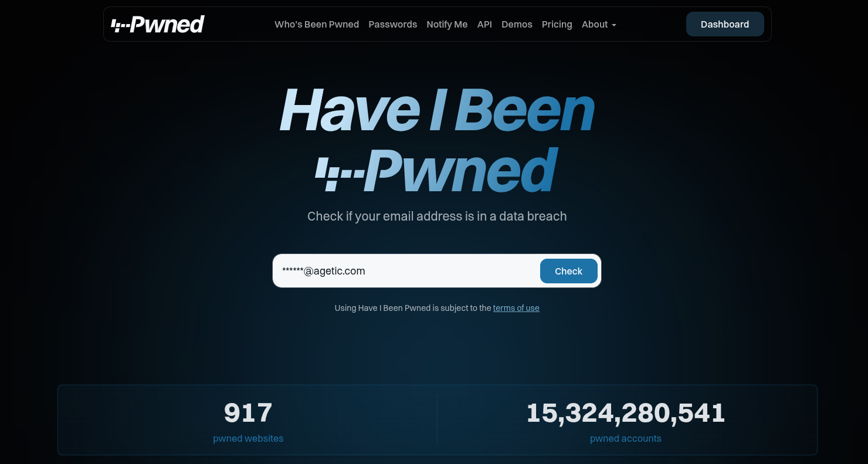
Task: Click the blue Check button
Action: [x=568, y=271]
